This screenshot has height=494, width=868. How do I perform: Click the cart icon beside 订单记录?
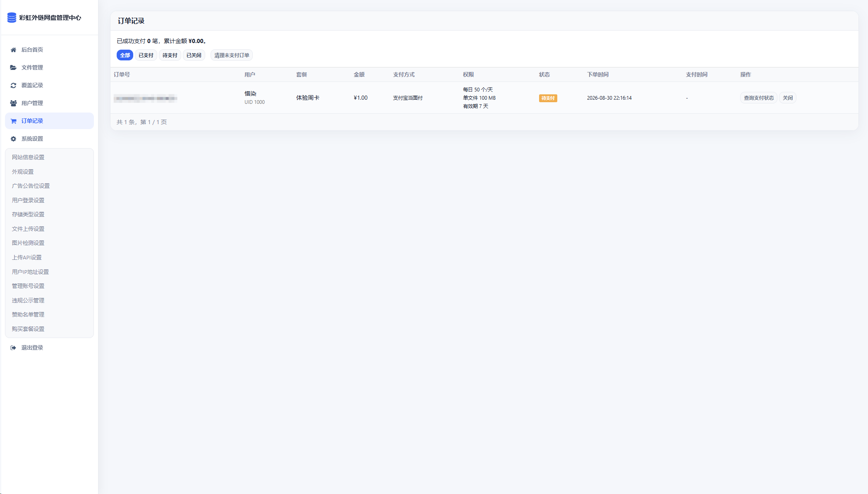pyautogui.click(x=13, y=121)
